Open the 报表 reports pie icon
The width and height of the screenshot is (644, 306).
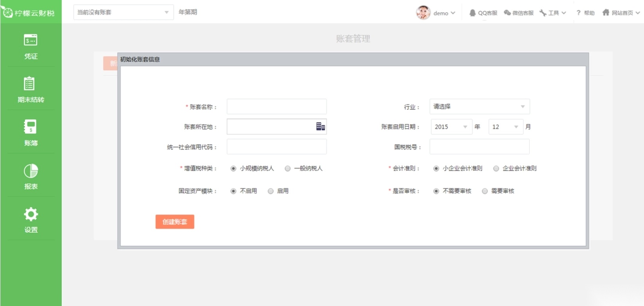(x=31, y=171)
